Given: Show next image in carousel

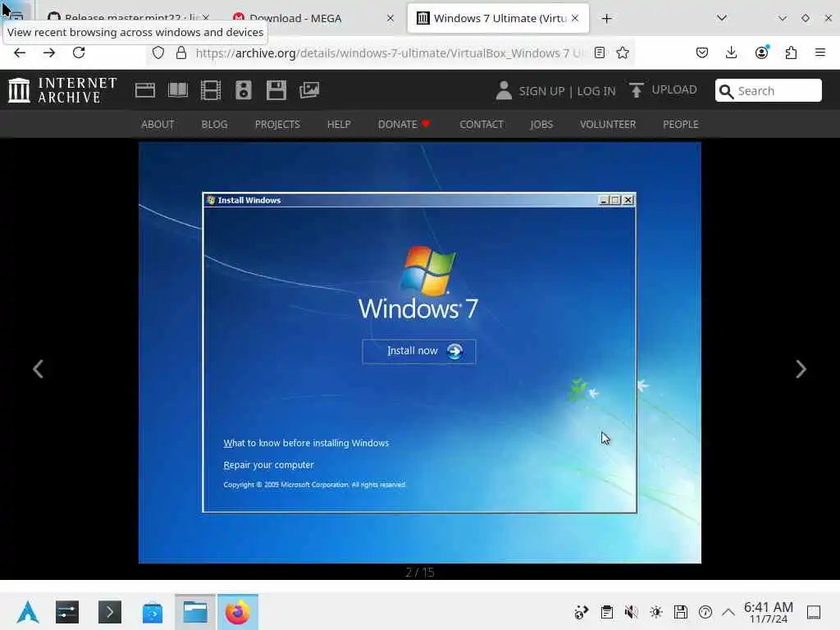Looking at the screenshot, I should tap(801, 368).
